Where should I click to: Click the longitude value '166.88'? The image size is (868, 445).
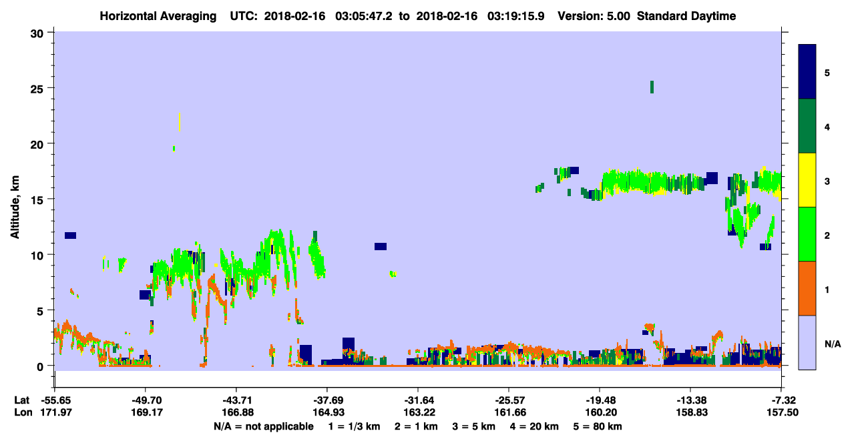pos(236,412)
